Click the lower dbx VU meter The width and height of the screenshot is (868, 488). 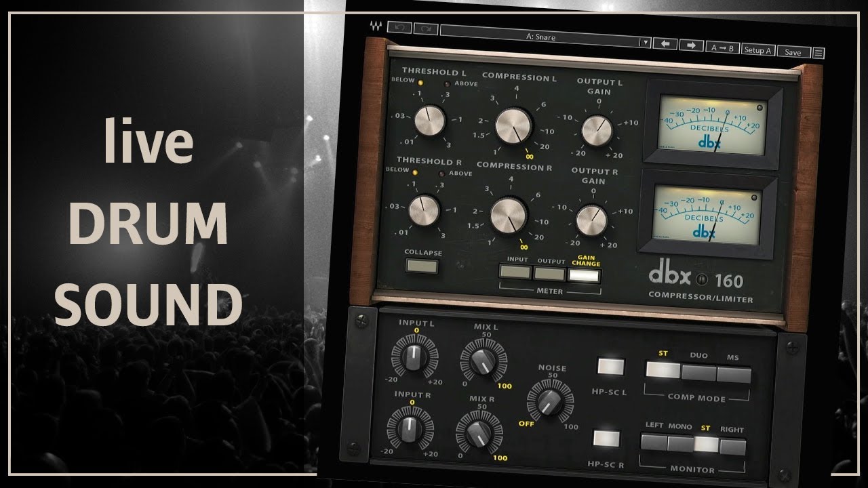tap(707, 214)
